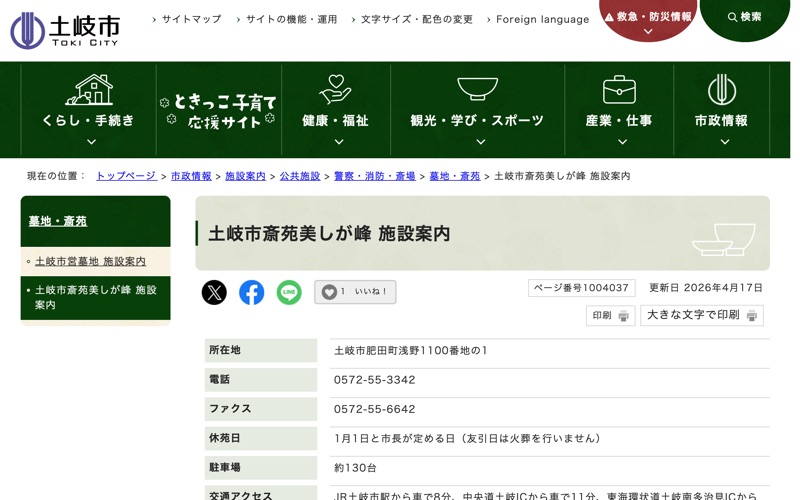Click the heart-in-hand icon for 健康・福祉
This screenshot has width=800, height=500.
click(335, 89)
